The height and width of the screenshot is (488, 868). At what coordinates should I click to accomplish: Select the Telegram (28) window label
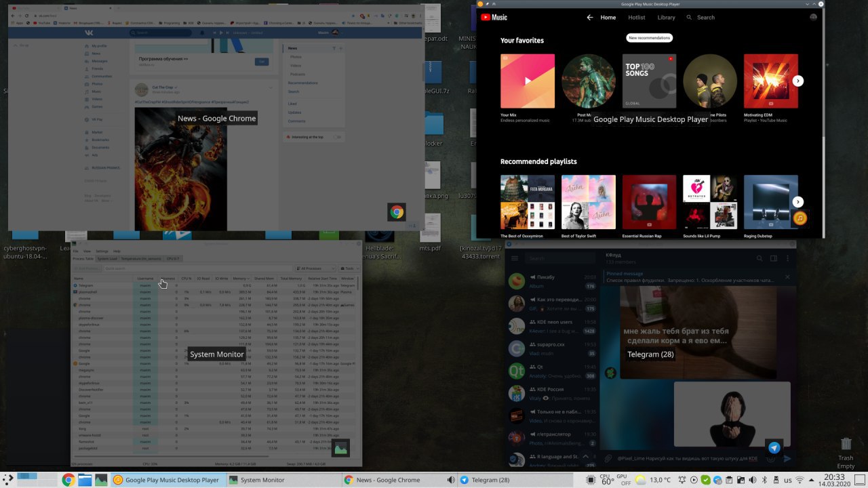(650, 354)
